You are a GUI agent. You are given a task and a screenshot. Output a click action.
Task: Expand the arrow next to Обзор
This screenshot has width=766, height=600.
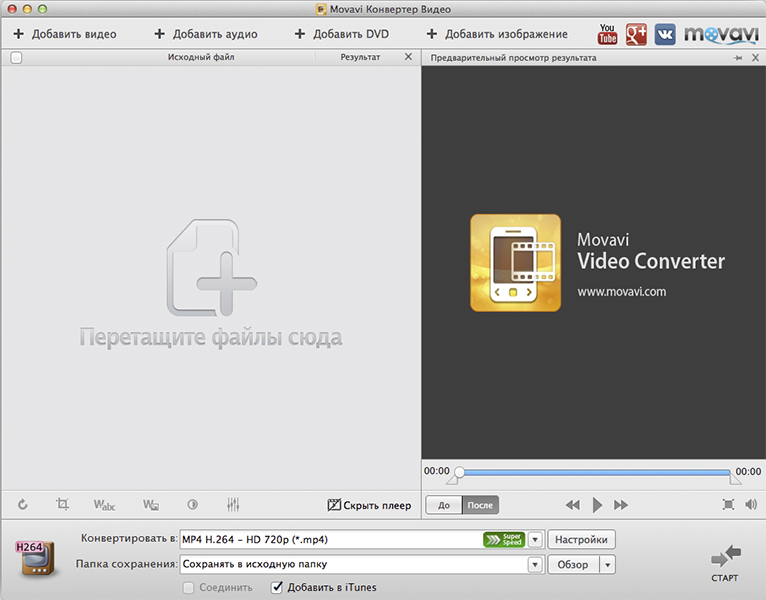tap(606, 565)
